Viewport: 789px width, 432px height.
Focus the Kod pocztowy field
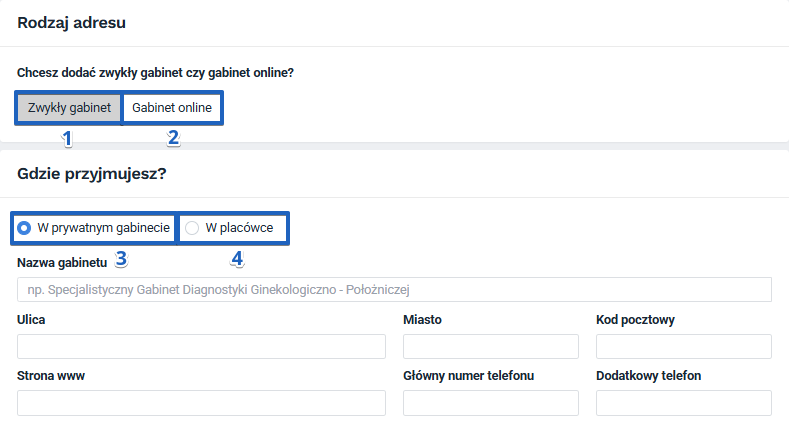[x=683, y=346]
